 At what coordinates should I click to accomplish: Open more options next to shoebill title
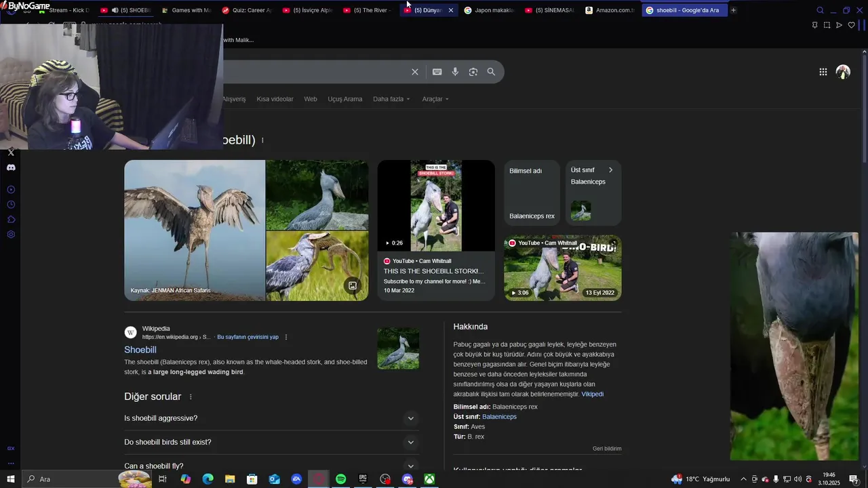click(x=262, y=140)
